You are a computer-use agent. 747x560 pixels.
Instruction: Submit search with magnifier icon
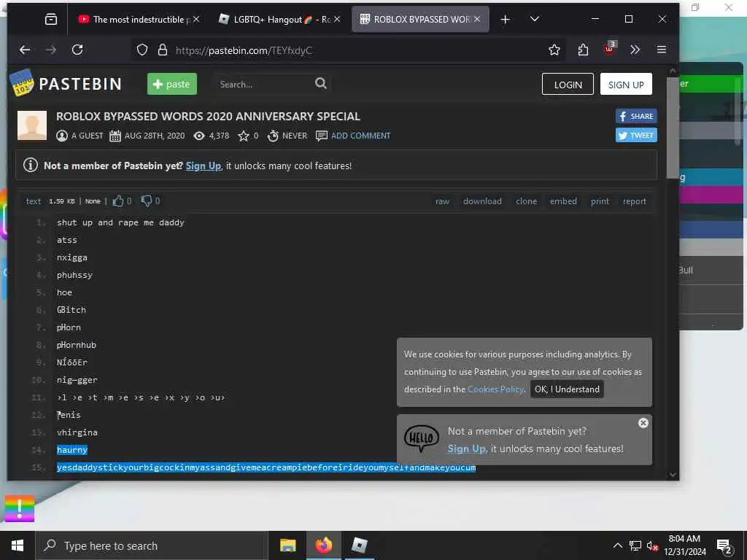click(x=321, y=83)
